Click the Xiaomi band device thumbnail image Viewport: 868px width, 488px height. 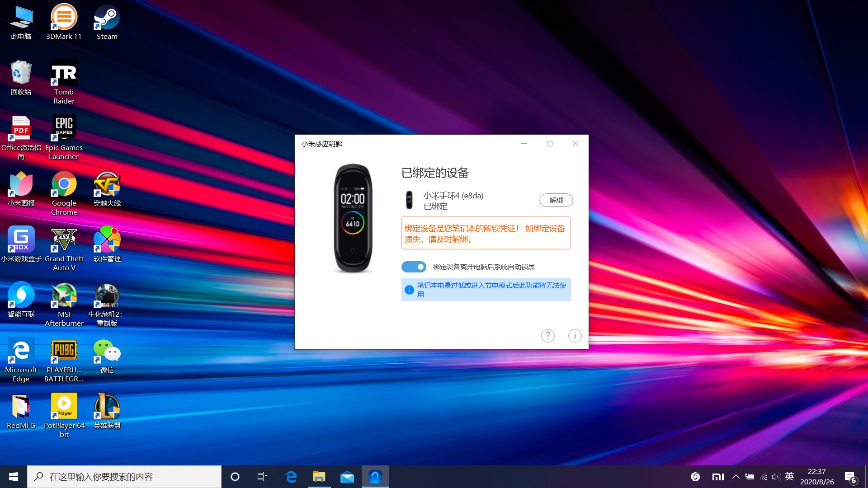click(x=409, y=200)
